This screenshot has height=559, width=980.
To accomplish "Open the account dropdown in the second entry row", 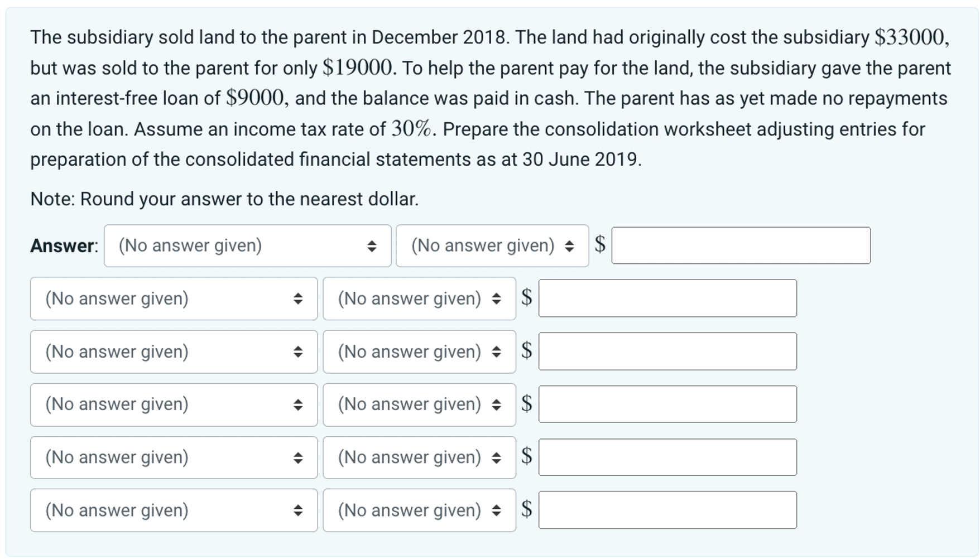I will click(x=173, y=298).
